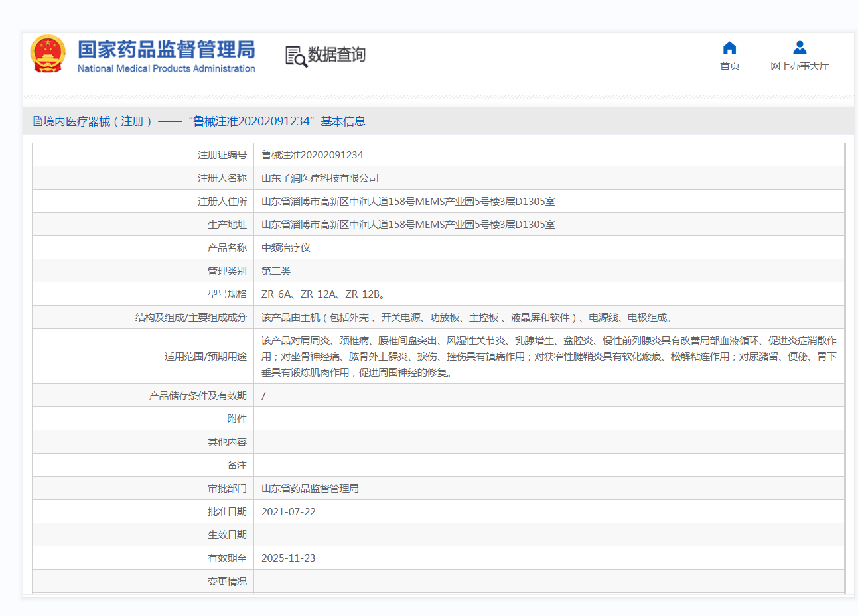This screenshot has height=616, width=858.
Task: Go to 首页 via its text label
Action: point(729,66)
